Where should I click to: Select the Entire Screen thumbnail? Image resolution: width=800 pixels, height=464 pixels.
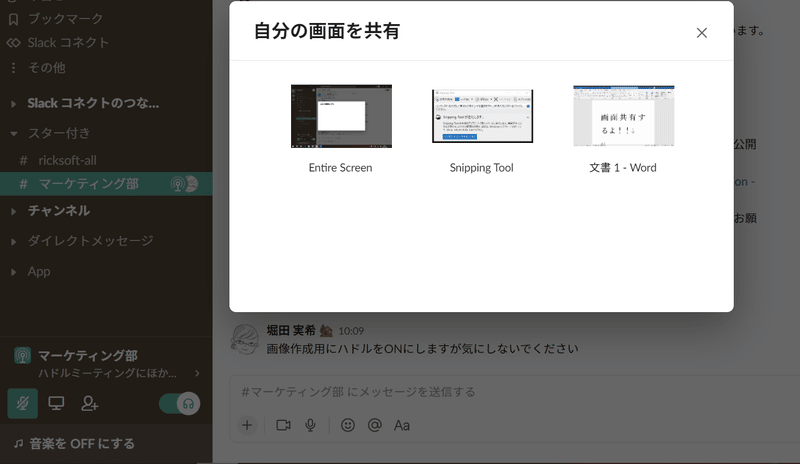click(x=341, y=116)
